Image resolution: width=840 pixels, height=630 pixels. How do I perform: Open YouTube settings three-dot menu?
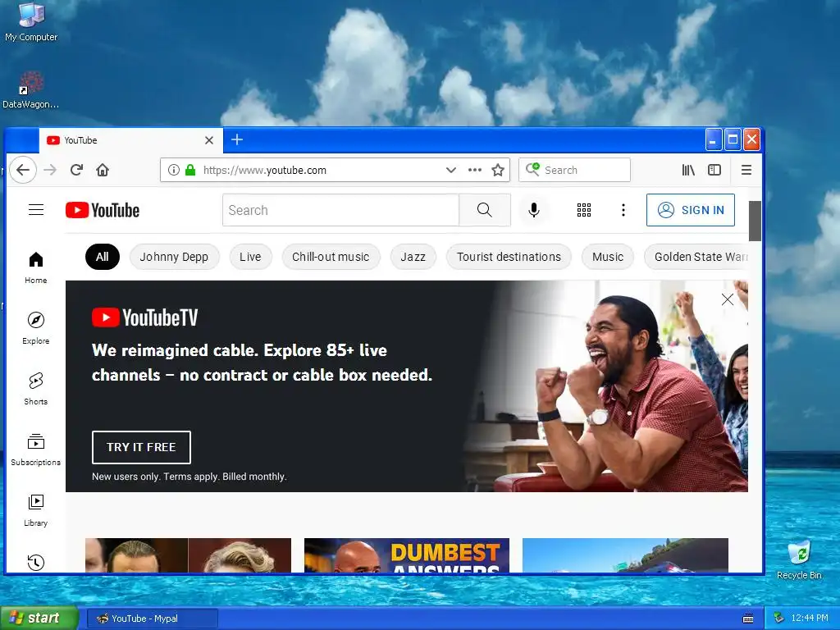623,210
